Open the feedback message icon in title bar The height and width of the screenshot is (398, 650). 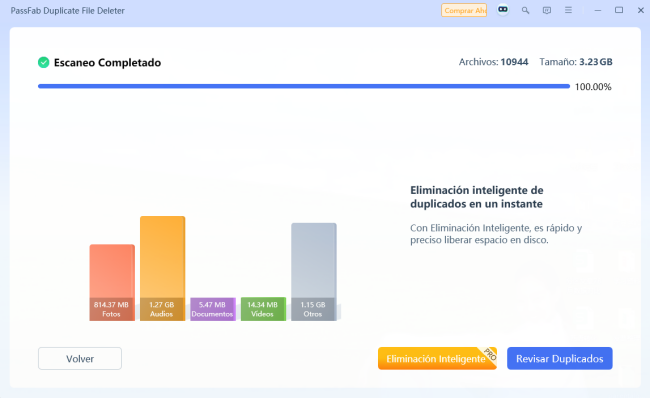pos(547,10)
